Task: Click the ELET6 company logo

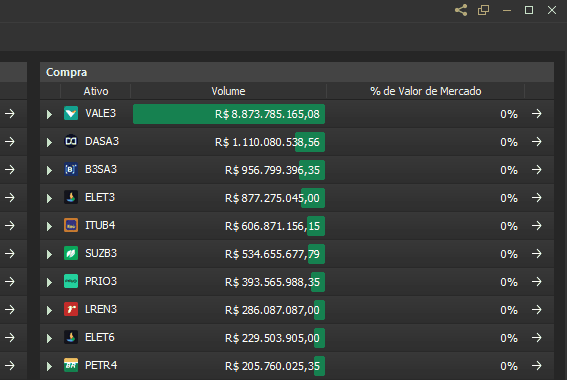Action: 71,338
